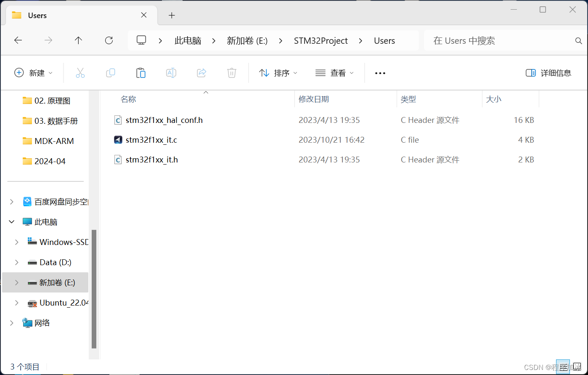Click the navigation pane scrollbar
Image resolution: width=588 pixels, height=375 pixels.
(x=94, y=289)
